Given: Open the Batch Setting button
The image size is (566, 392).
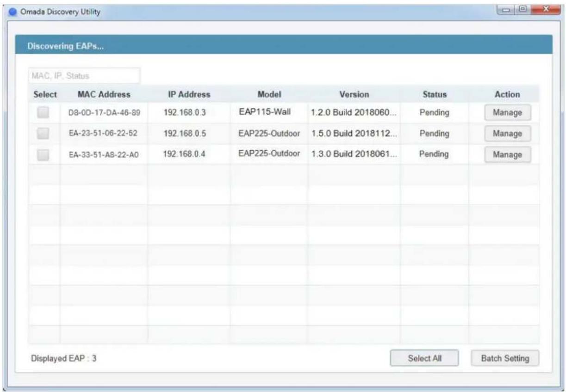Looking at the screenshot, I should (x=505, y=358).
